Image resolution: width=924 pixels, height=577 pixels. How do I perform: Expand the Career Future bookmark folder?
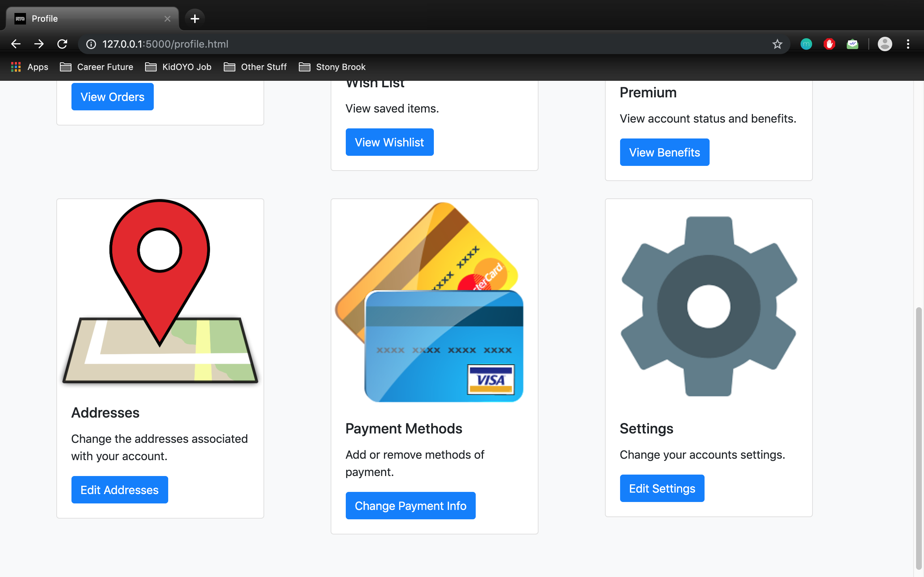pos(97,67)
